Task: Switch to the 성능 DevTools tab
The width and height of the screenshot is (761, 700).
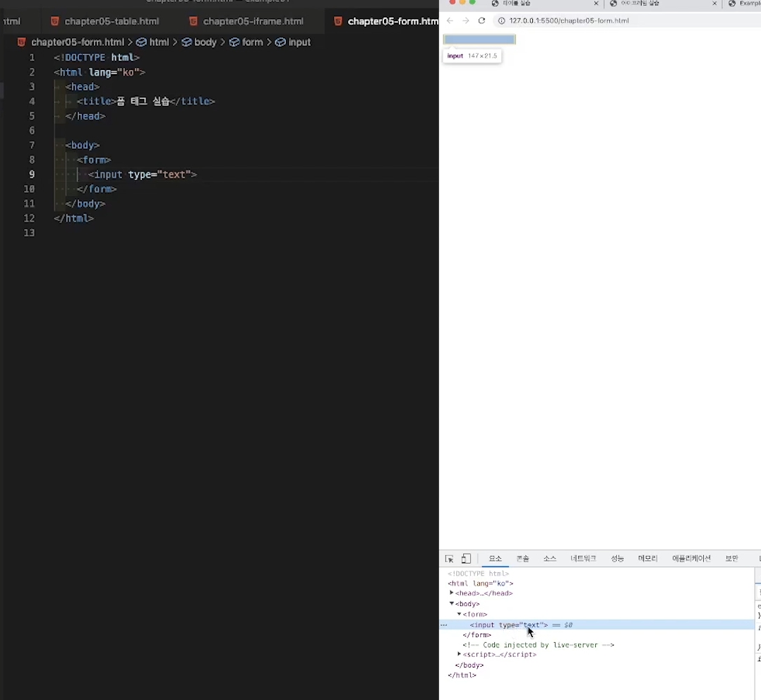Action: tap(617, 559)
